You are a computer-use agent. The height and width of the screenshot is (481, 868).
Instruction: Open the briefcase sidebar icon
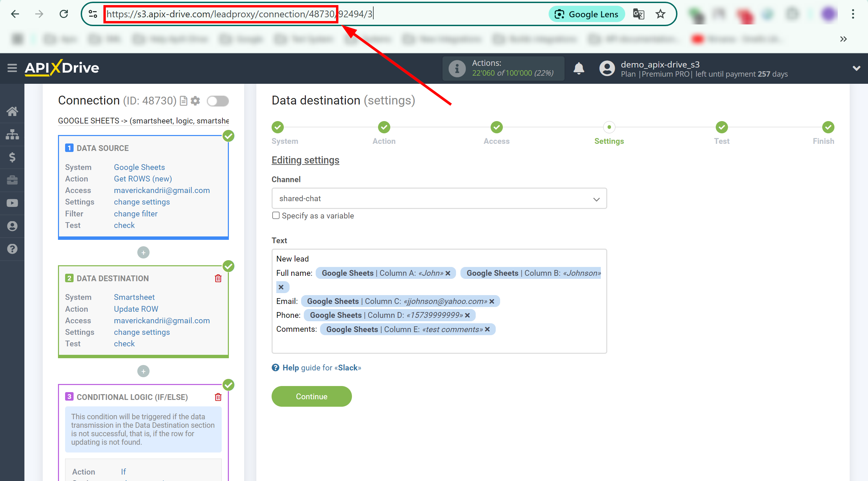point(12,180)
